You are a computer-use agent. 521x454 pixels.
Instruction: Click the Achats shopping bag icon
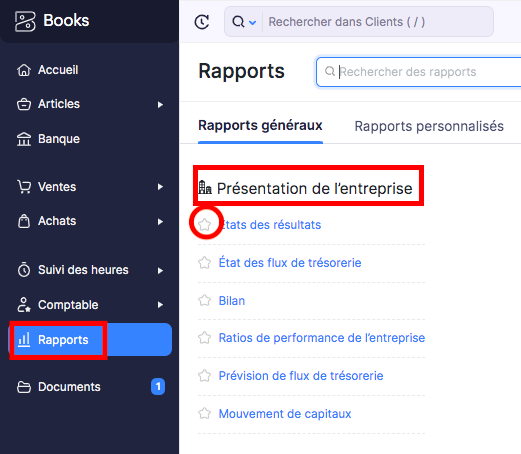(x=24, y=221)
